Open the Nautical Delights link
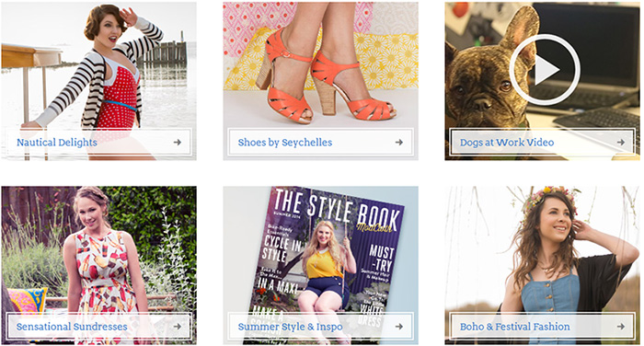 coord(57,143)
